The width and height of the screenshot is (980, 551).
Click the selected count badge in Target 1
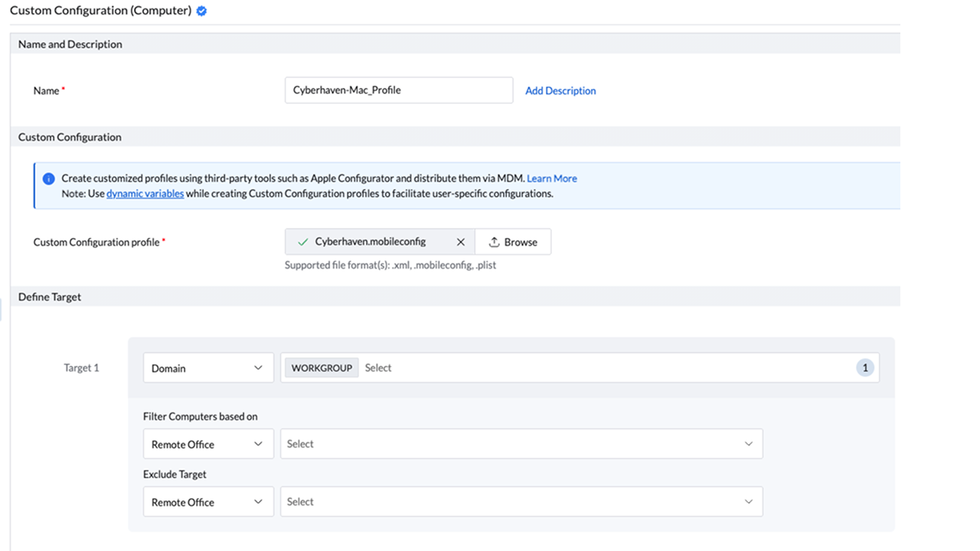click(x=865, y=368)
